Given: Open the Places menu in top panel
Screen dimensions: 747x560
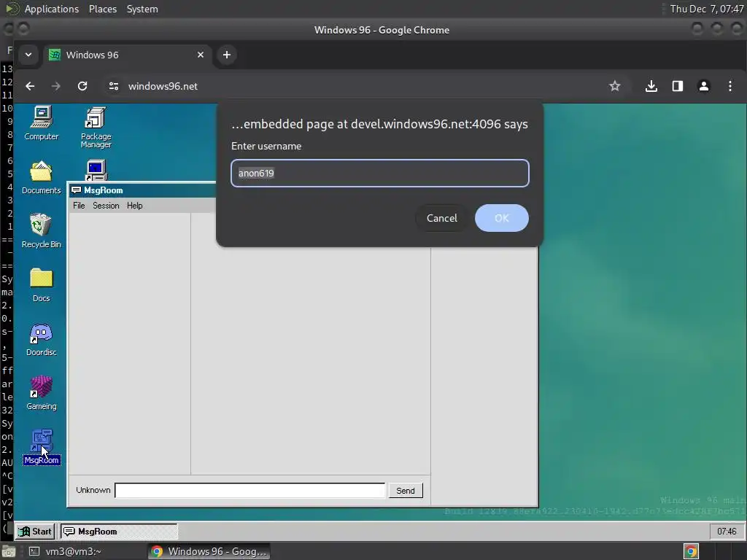Looking at the screenshot, I should coord(103,9).
